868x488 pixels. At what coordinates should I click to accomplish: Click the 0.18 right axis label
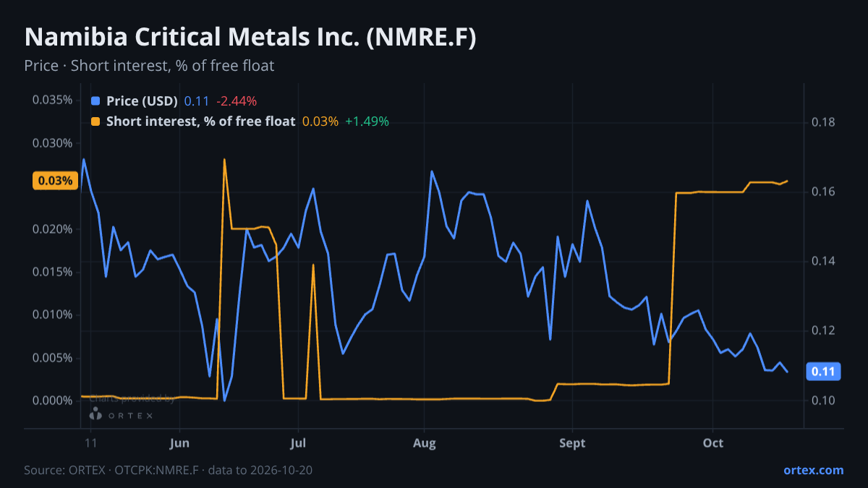(823, 122)
